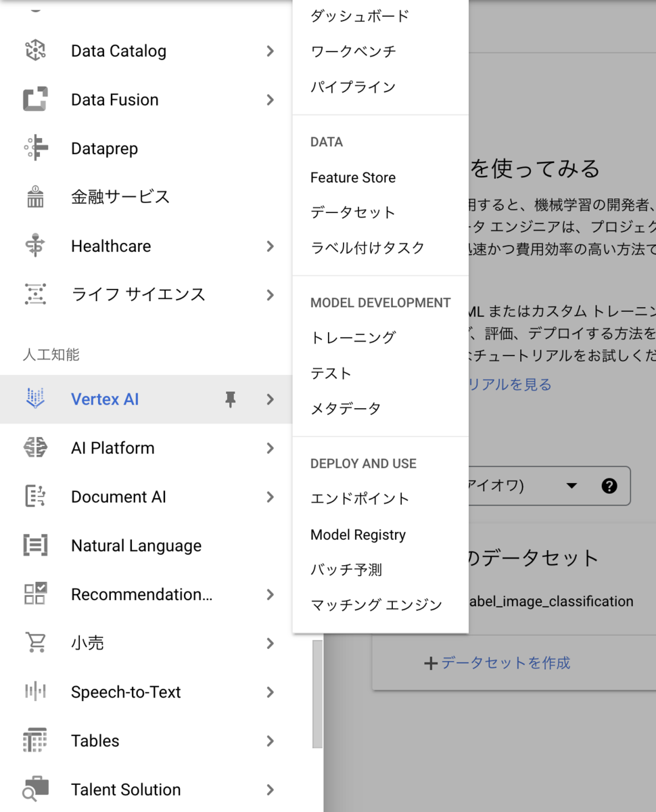Click the Recommendation icon
The width and height of the screenshot is (656, 812).
tap(35, 594)
